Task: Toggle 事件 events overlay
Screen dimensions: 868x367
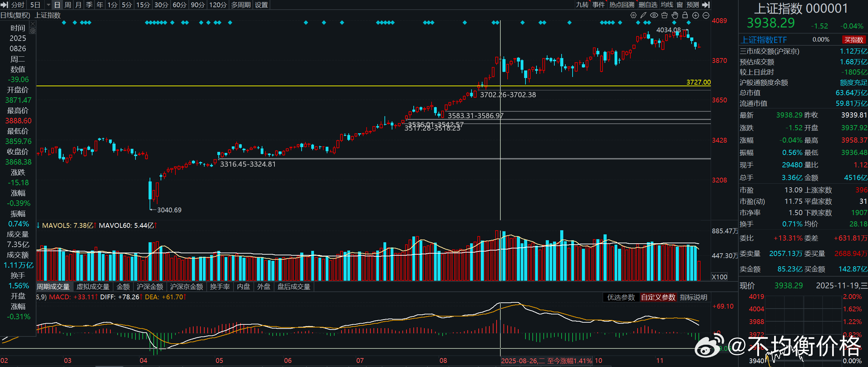Action: click(599, 5)
